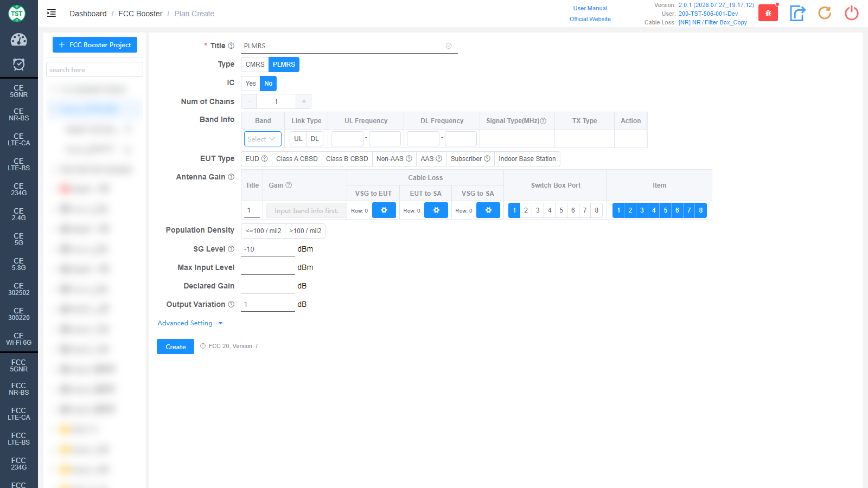Choose EUD as EUT type
This screenshot has height=488, width=868.
pyautogui.click(x=257, y=159)
